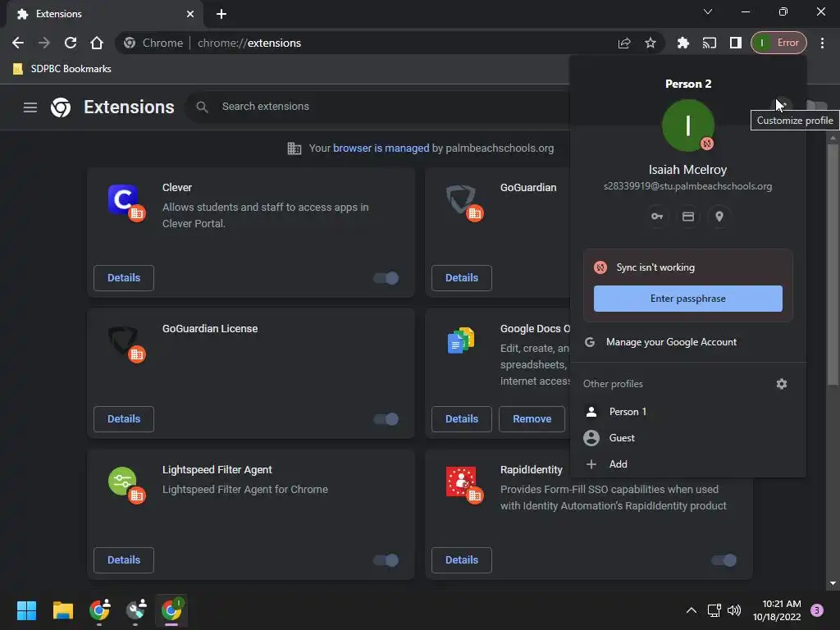Open Addresses location pin icon

(719, 217)
